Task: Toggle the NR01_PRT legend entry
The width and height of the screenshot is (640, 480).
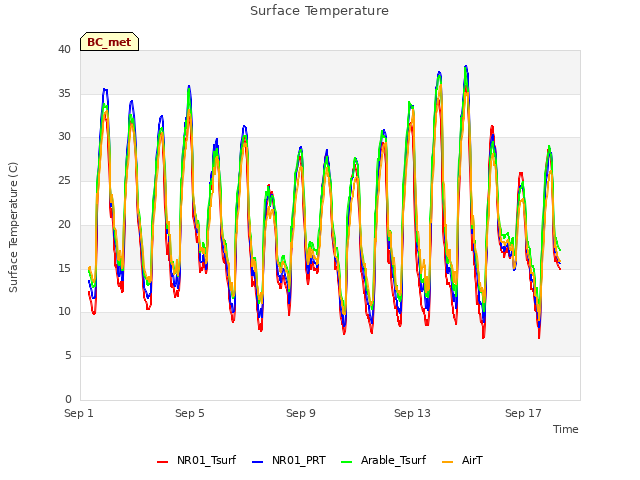Action: point(289,460)
